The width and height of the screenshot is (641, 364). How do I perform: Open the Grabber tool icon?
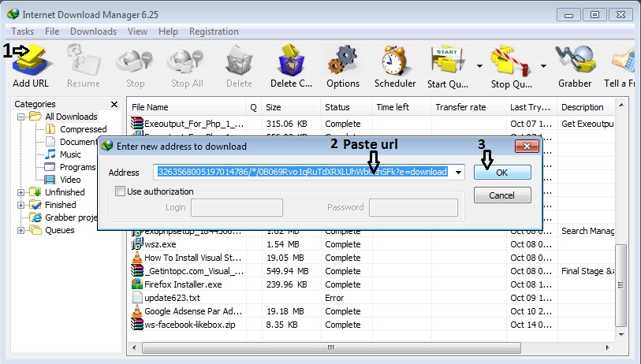[576, 60]
